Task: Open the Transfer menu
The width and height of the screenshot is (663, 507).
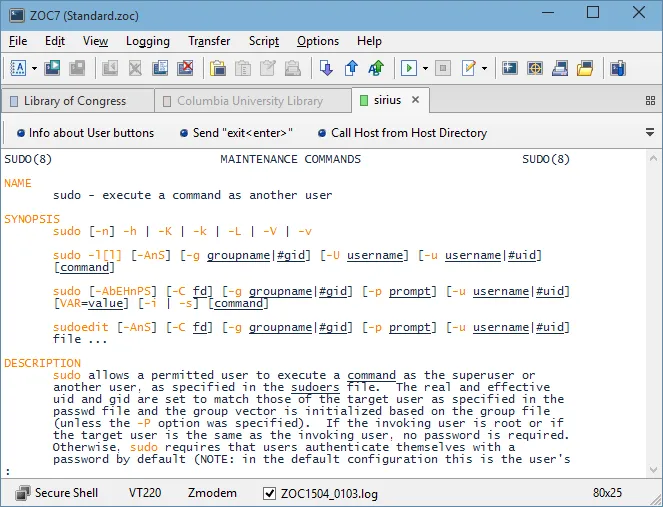Action: (x=209, y=41)
